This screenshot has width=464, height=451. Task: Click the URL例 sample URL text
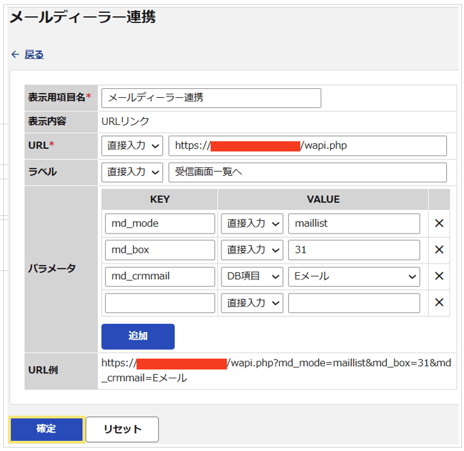pyautogui.click(x=276, y=370)
